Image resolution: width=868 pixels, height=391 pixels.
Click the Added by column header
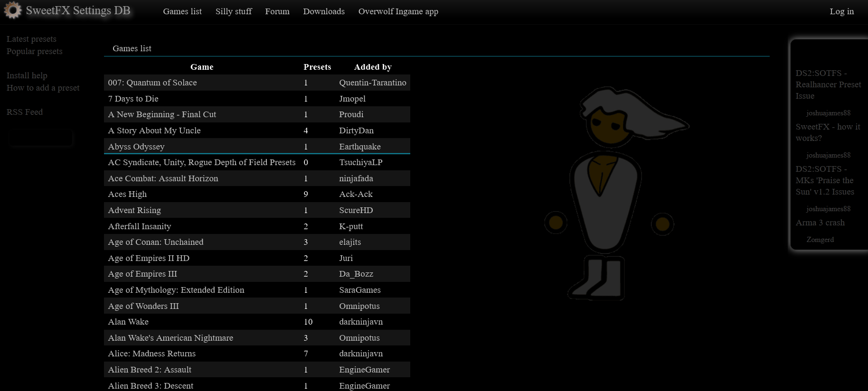373,67
